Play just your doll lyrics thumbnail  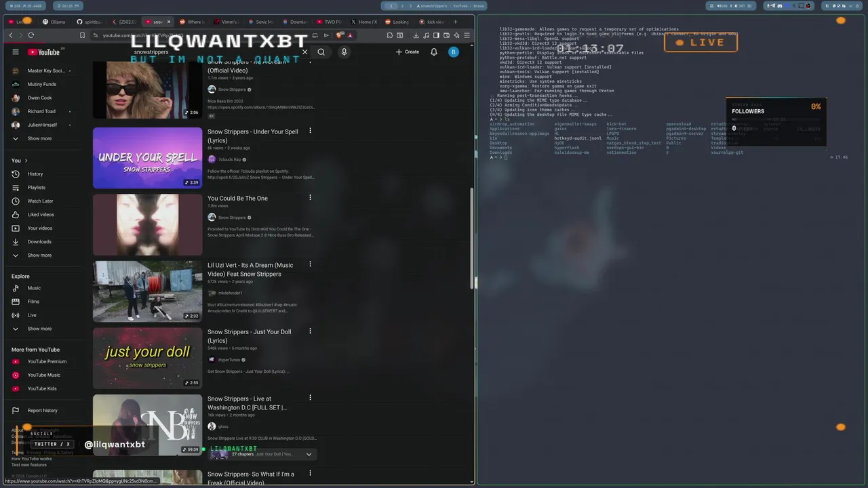click(x=147, y=358)
